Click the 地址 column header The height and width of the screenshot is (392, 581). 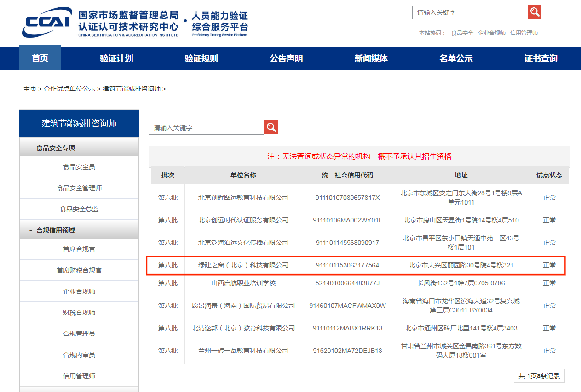[461, 176]
